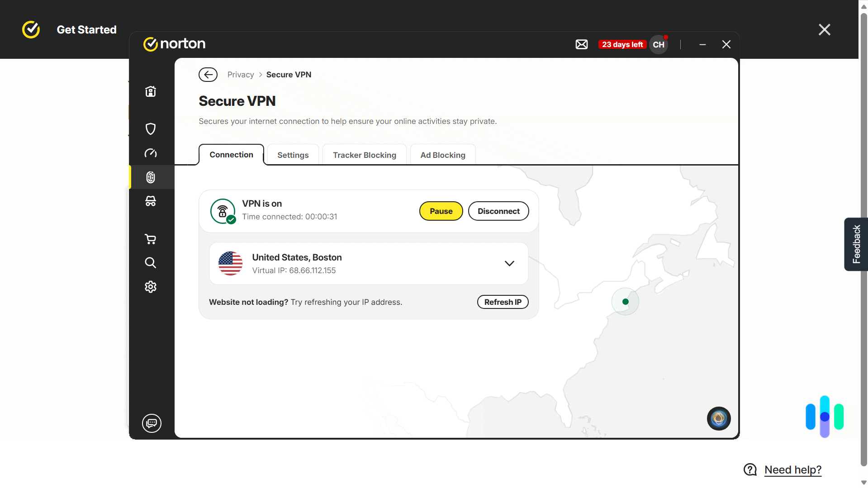Click the Get Started checkmark logo
868x488 pixels.
click(31, 29)
